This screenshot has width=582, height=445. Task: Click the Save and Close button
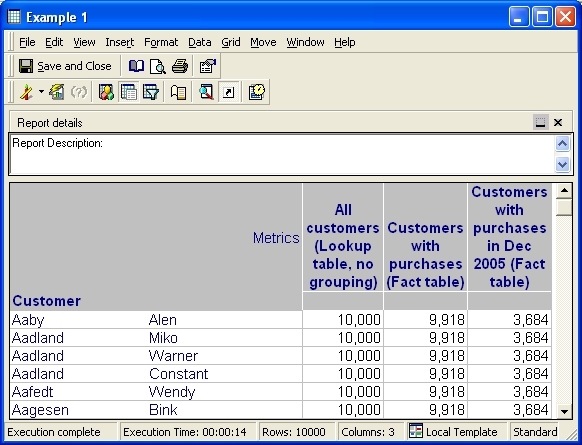click(65, 66)
